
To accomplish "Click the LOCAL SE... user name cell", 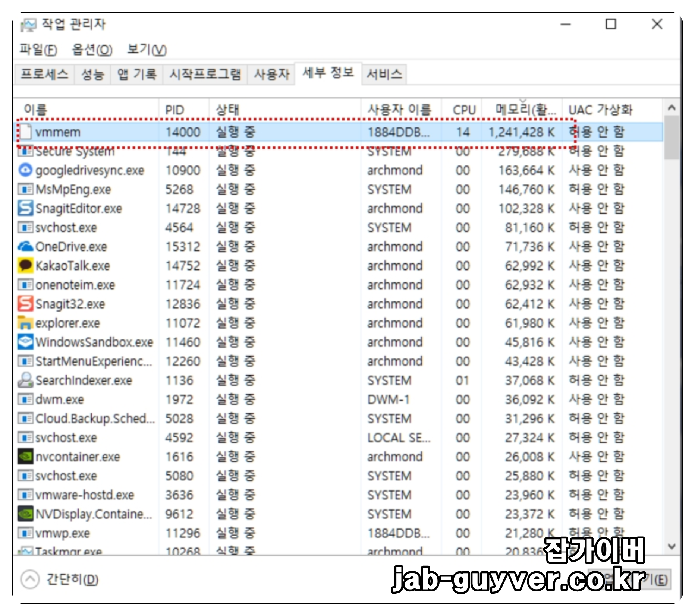I will coord(399,437).
